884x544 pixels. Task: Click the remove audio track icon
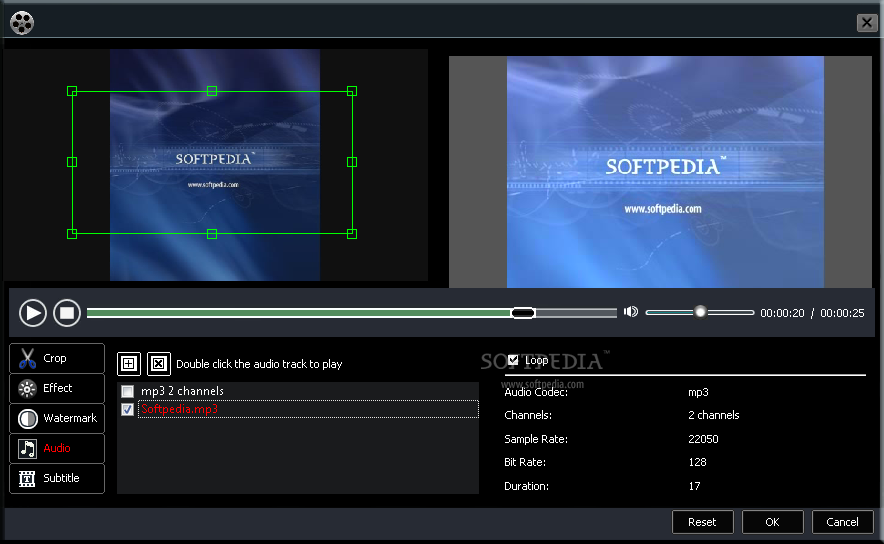(x=159, y=364)
